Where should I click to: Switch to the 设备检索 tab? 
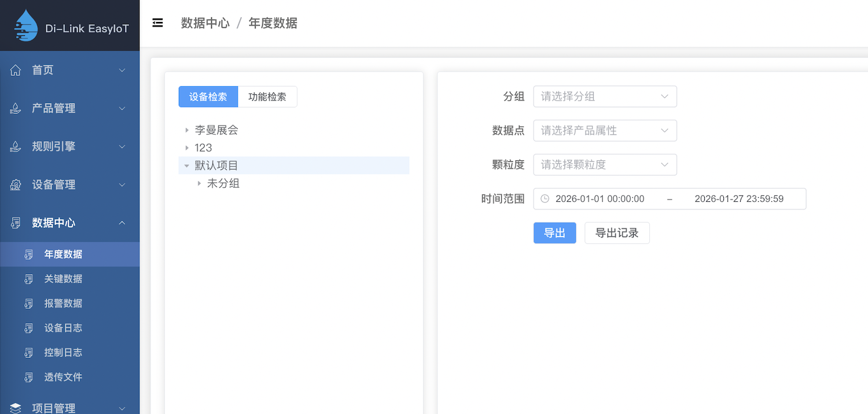pyautogui.click(x=208, y=97)
